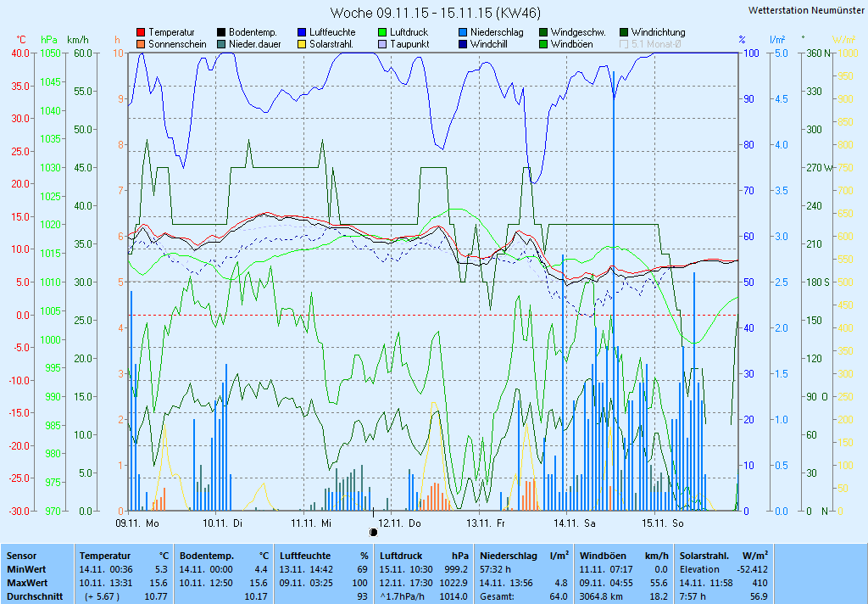Image resolution: width=868 pixels, height=604 pixels.
Task: Click the blue Luftfeuchte legend box
Action: pos(303,32)
